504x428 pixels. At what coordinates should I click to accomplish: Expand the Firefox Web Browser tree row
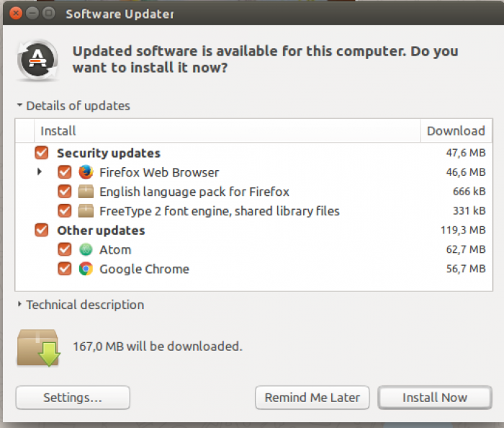(40, 171)
